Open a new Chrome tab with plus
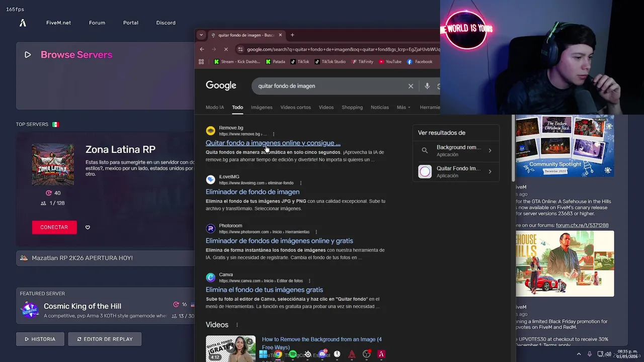644x362 pixels. point(292,35)
